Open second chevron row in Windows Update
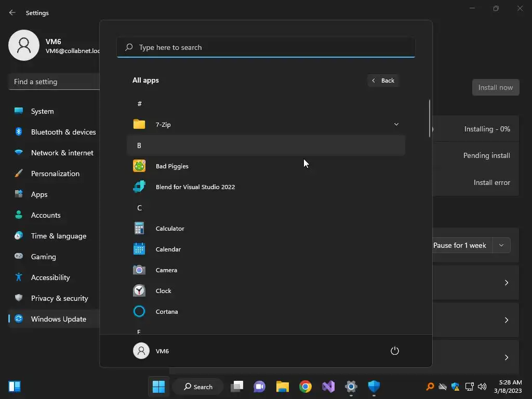The height and width of the screenshot is (399, 532). coord(506,320)
